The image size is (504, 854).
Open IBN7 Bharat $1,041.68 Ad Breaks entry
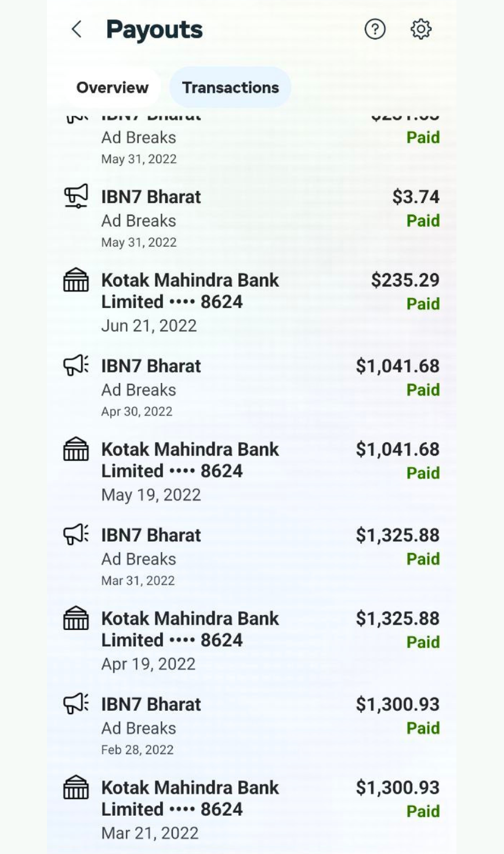pos(151,366)
